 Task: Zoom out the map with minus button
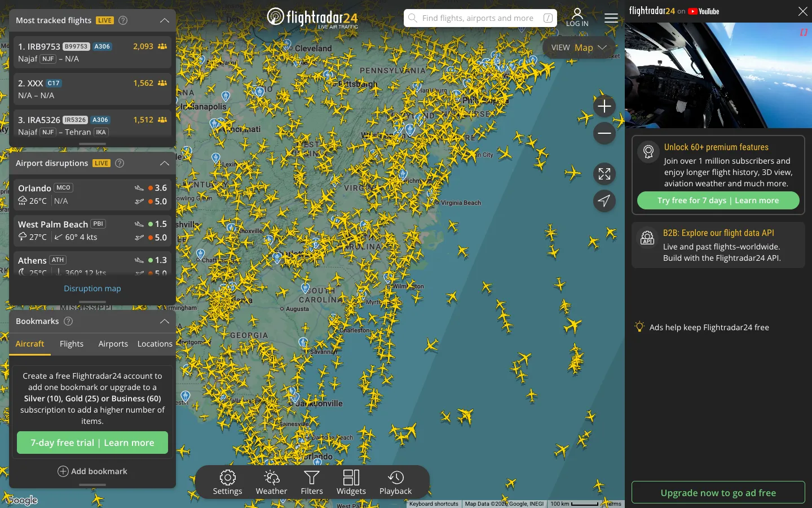604,133
